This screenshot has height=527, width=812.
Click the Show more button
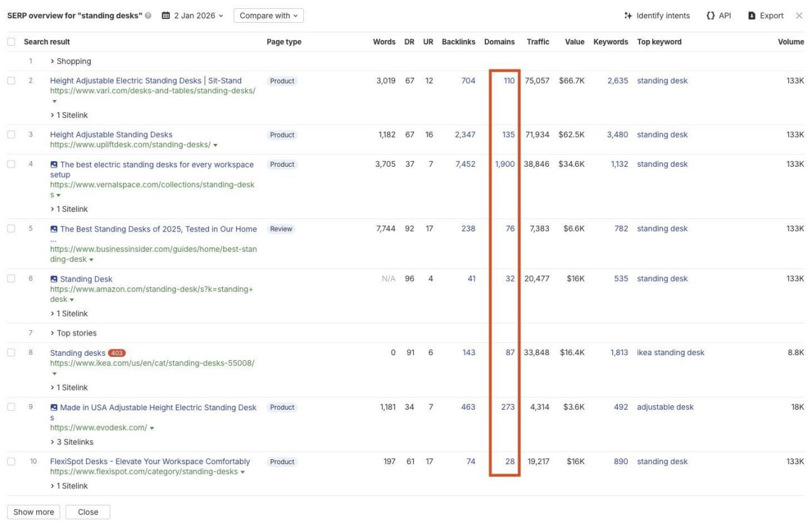pos(33,512)
